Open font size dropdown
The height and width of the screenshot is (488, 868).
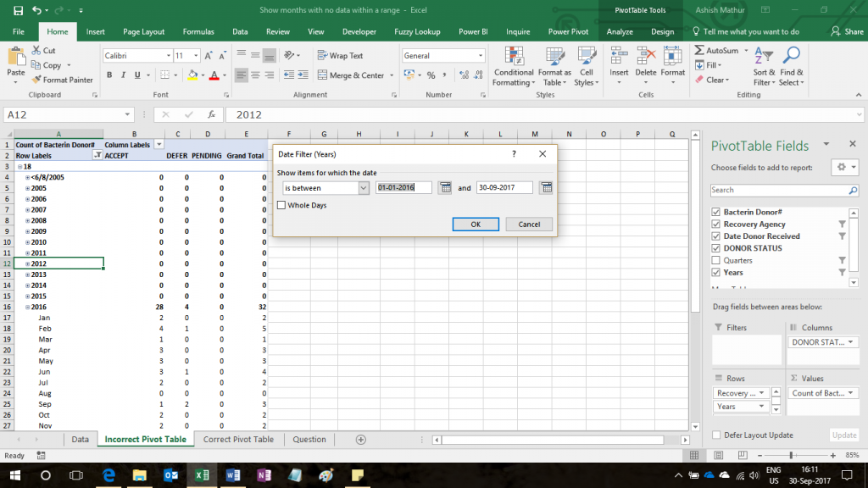pyautogui.click(x=196, y=56)
